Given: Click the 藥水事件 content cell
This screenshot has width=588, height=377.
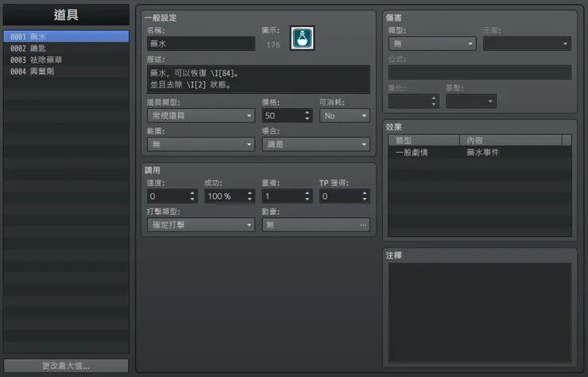Looking at the screenshot, I should pyautogui.click(x=482, y=152).
